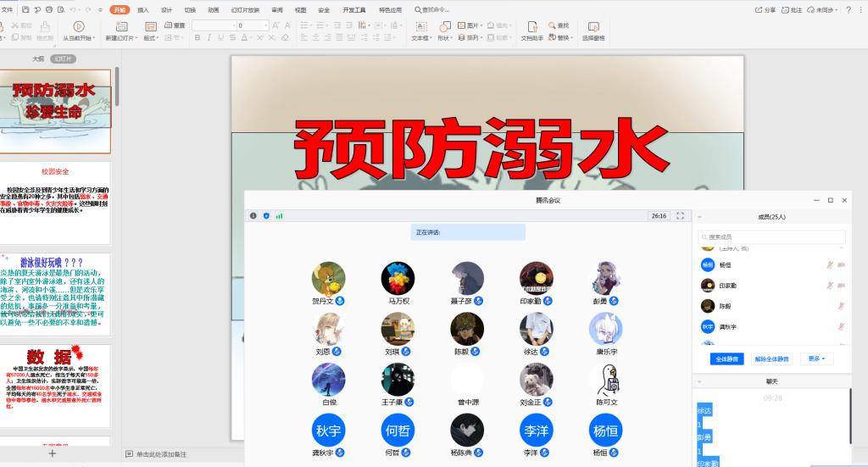Viewport: 868px width, 467px height.
Task: Start slideshow from current slide icon
Action: [x=79, y=27]
